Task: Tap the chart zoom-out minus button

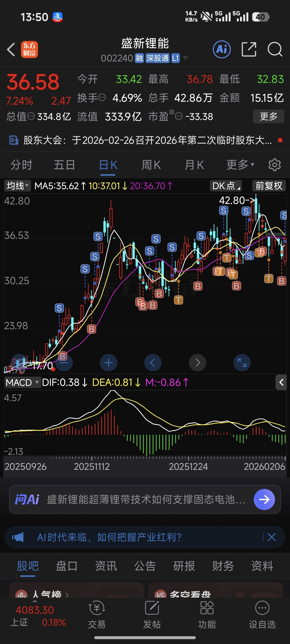Action: click(64, 363)
